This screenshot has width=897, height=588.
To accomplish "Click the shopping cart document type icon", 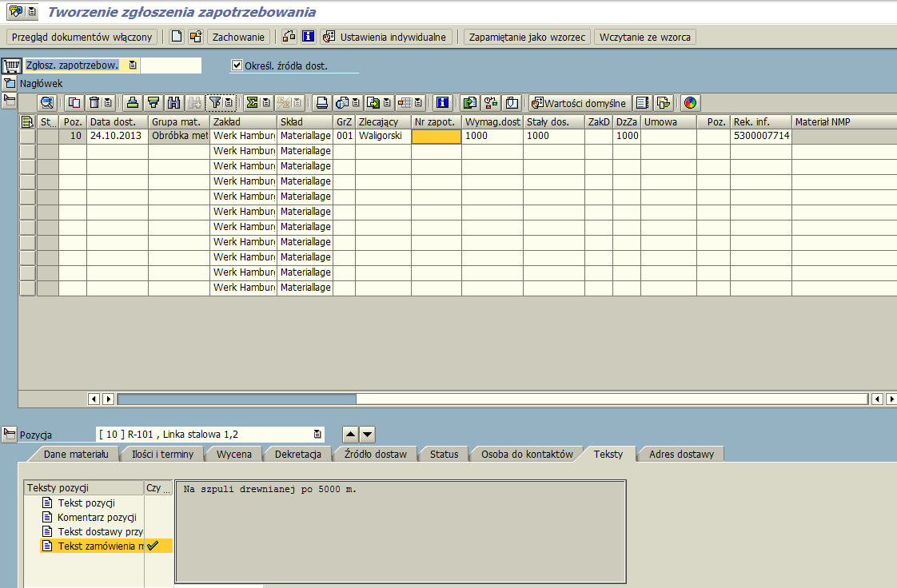I will pos(11,66).
